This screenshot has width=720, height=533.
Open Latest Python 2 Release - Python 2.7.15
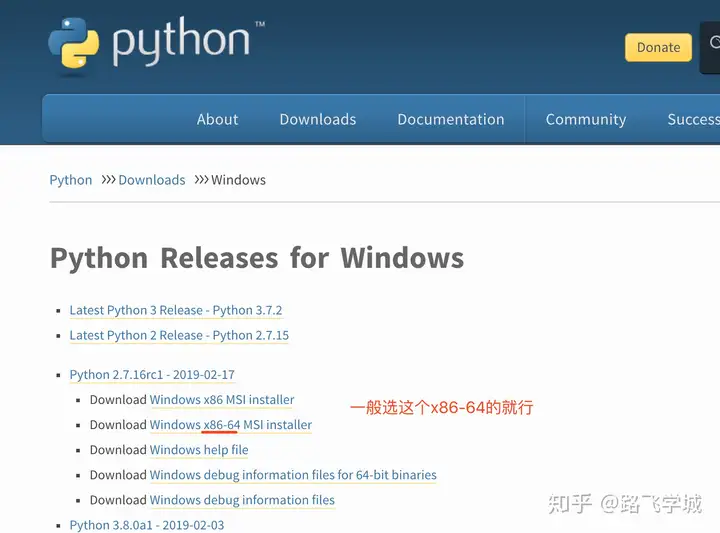click(x=179, y=336)
